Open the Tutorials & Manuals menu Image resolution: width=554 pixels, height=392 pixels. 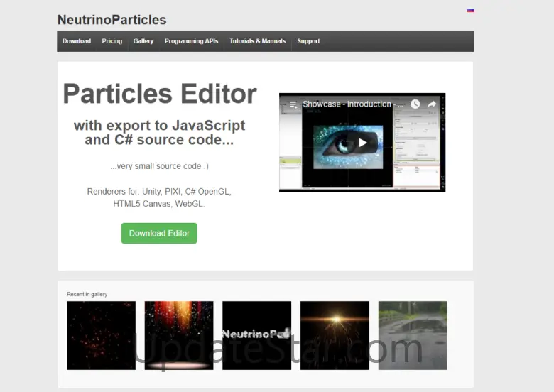(258, 41)
